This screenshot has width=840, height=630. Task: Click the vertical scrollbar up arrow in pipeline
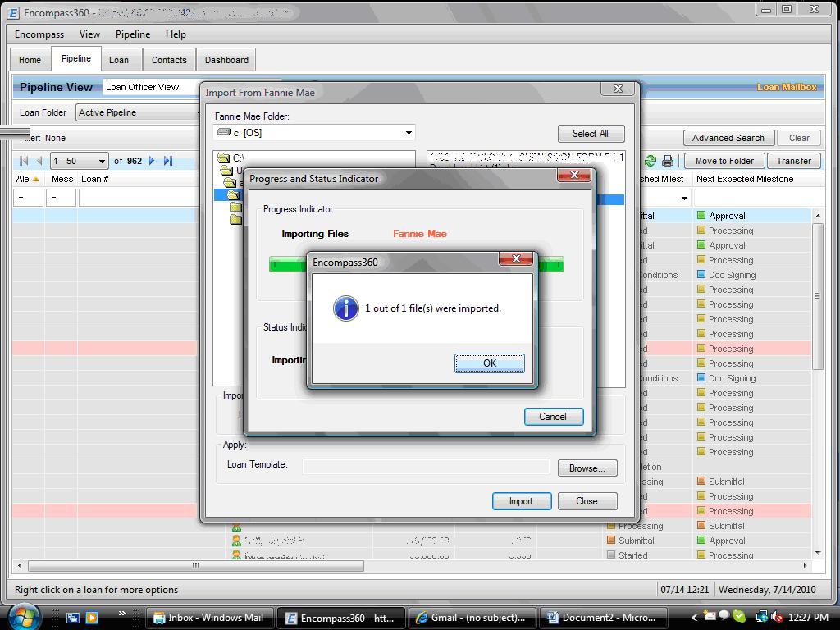(x=818, y=216)
